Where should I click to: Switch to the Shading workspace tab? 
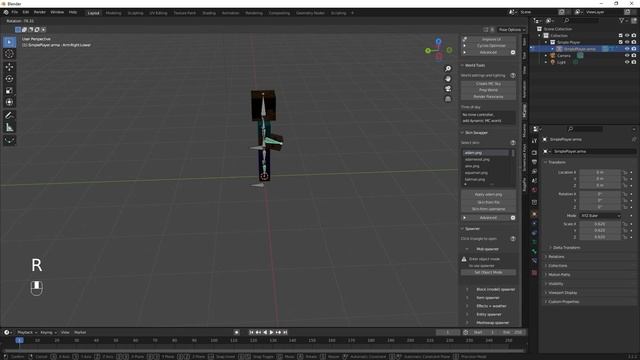pos(209,13)
